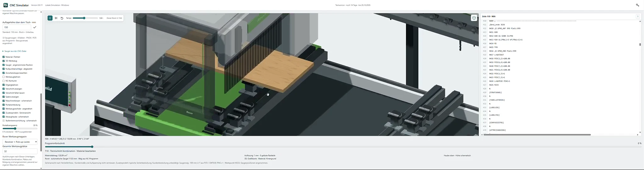Image resolution: width=644 pixels, height=170 pixels.
Task: Toggle Sauger - angenommene Position checkbox
Action: click(x=3, y=65)
